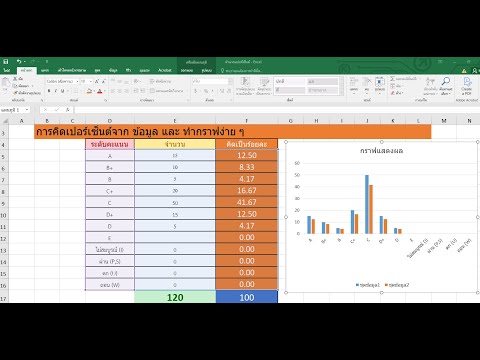Switch to the chart Design contextual tab
Viewport: 480px width, 360px height.
[x=187, y=70]
